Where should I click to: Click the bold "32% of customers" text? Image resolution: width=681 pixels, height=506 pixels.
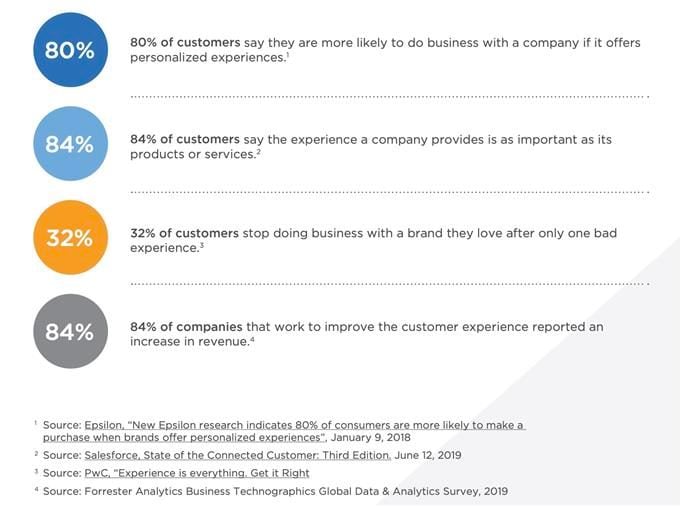pyautogui.click(x=185, y=233)
